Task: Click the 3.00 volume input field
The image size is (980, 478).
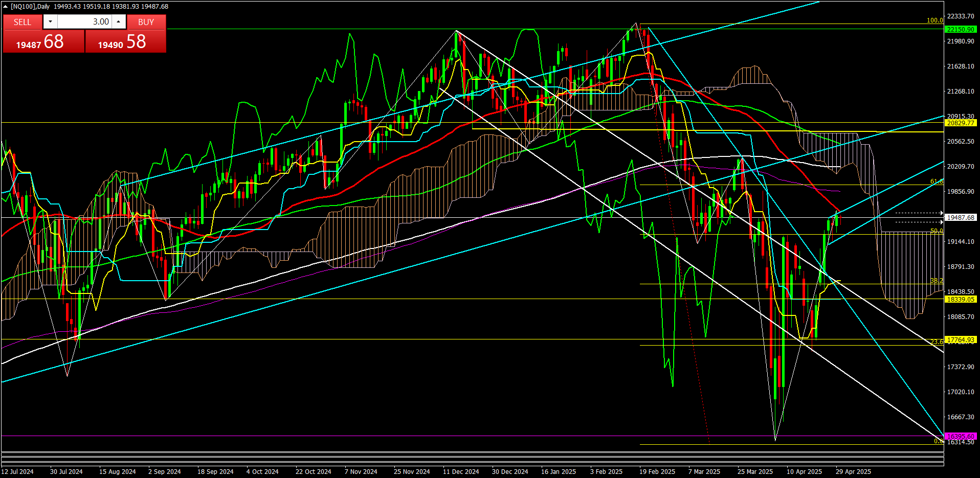Action: [x=84, y=21]
